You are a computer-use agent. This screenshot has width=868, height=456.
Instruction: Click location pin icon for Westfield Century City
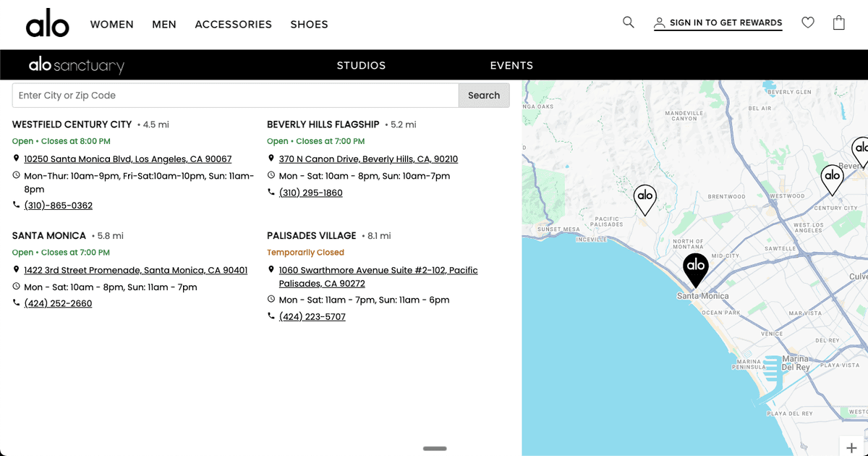[x=17, y=159]
